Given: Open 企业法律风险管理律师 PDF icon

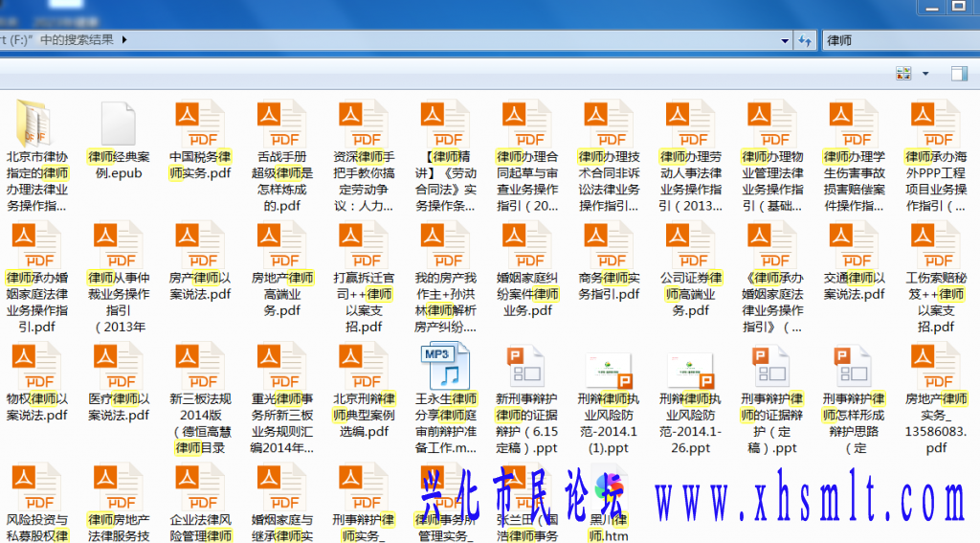Looking at the screenshot, I should [x=199, y=487].
